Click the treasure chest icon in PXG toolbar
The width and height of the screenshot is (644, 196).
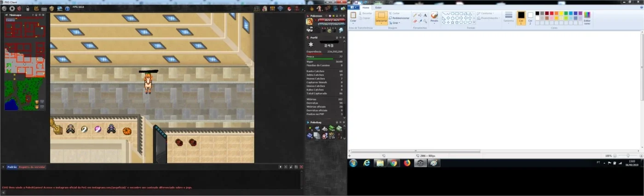[x=272, y=8]
